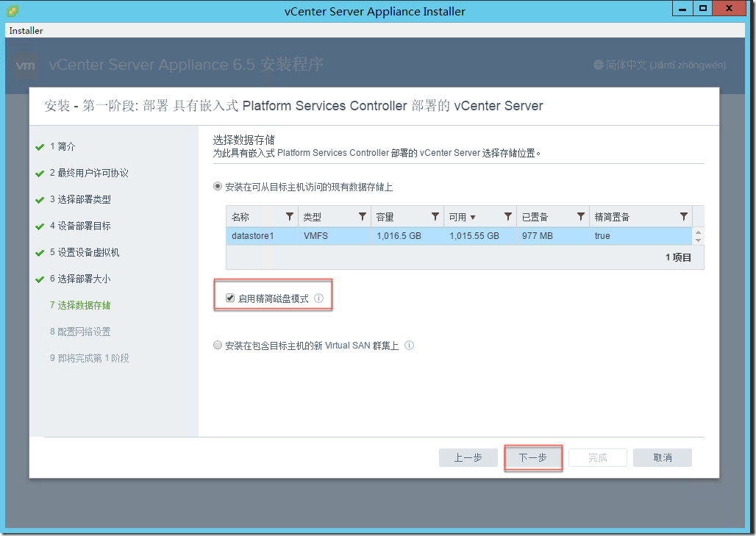
Task: Open the Installer menu
Action: click(26, 30)
